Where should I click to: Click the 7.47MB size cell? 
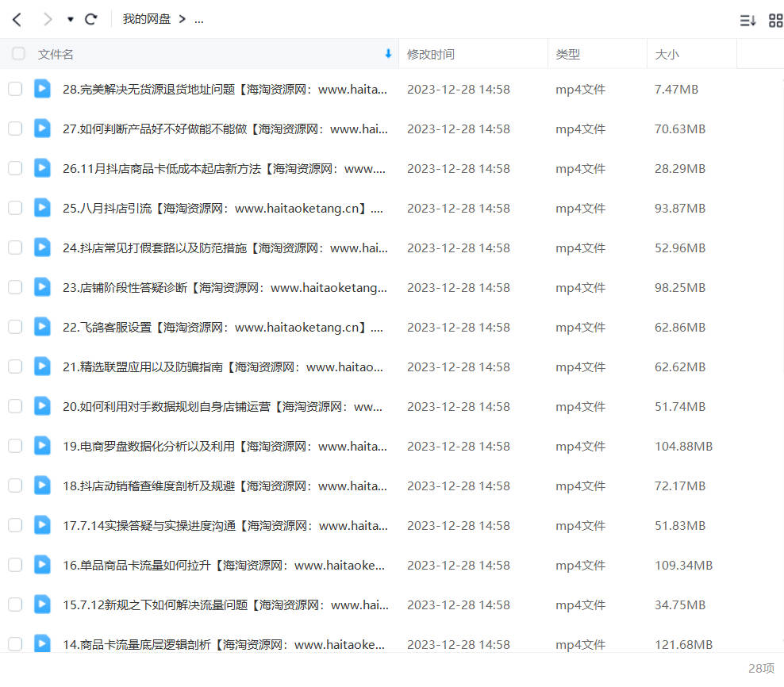pyautogui.click(x=676, y=90)
